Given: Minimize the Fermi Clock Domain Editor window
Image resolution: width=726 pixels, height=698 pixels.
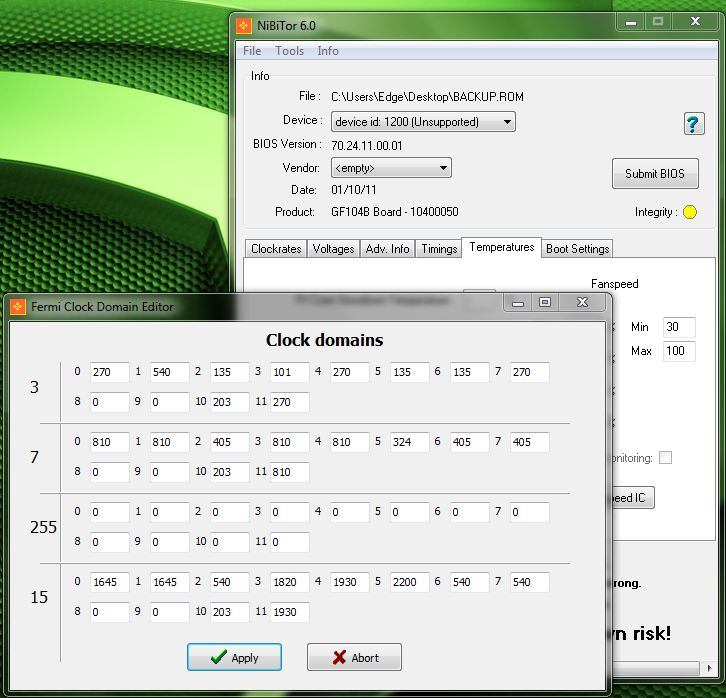Looking at the screenshot, I should click(518, 303).
